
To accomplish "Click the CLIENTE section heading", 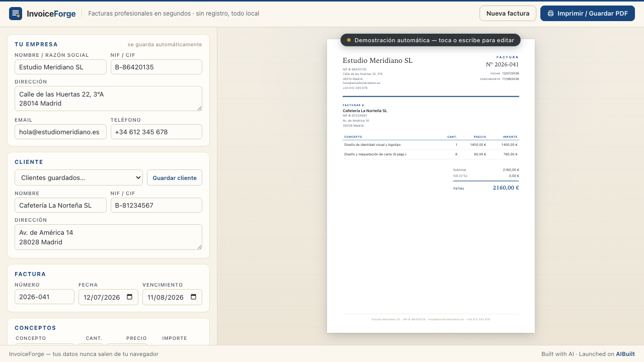I will (29, 162).
